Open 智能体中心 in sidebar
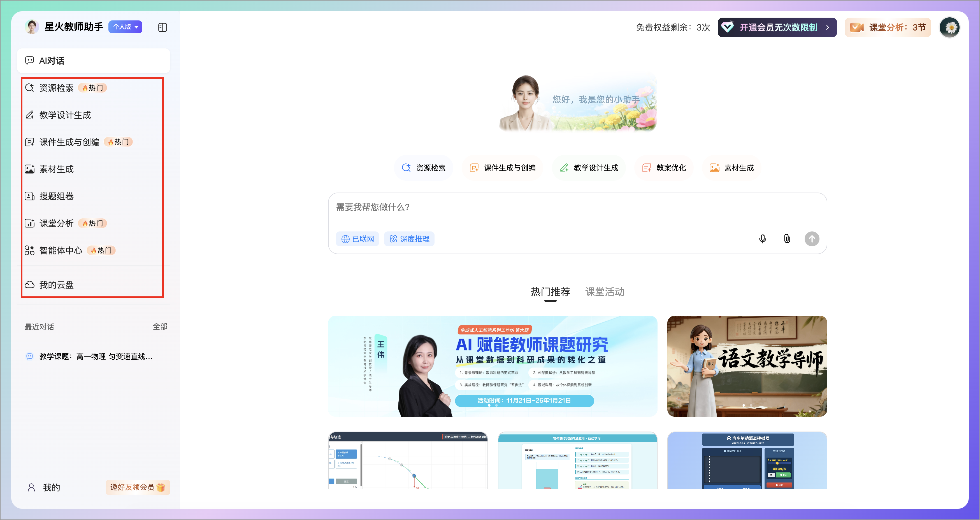This screenshot has width=980, height=520. click(x=61, y=250)
